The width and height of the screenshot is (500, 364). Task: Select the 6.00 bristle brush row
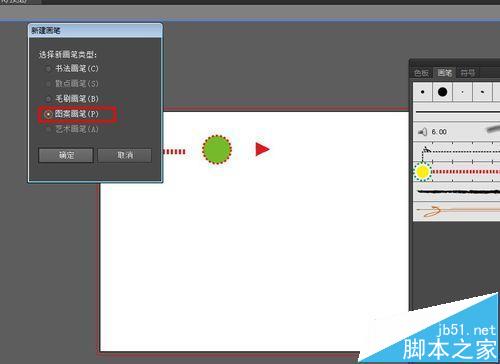[x=457, y=132]
